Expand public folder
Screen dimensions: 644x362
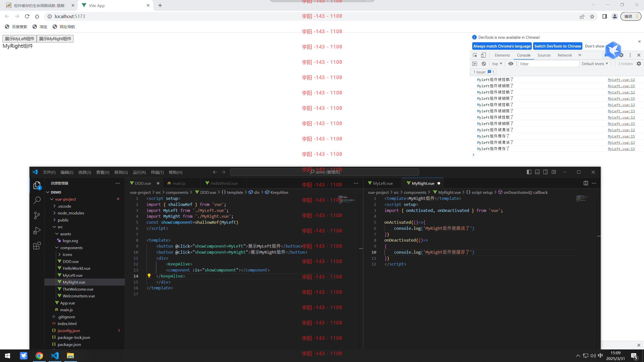[x=54, y=220]
